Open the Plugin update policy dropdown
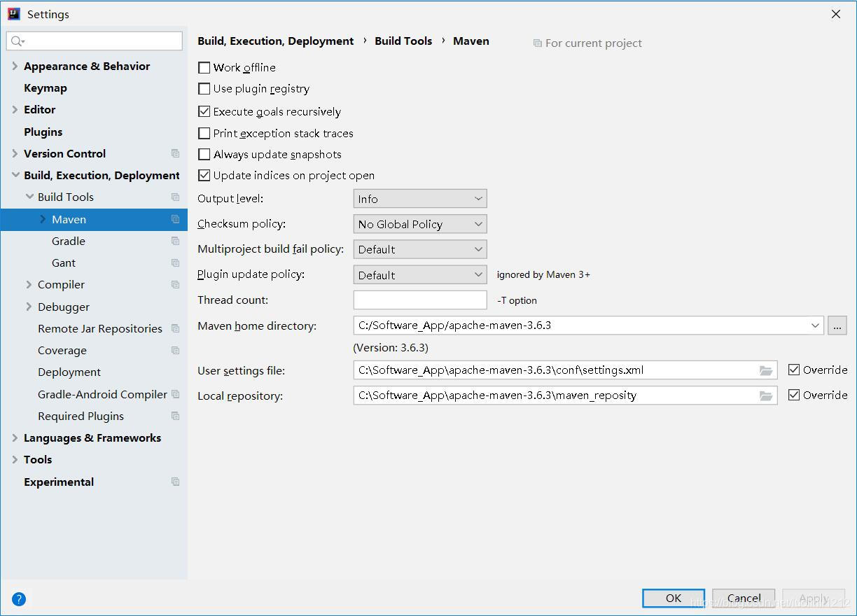Screen dimensions: 857x616 [x=420, y=275]
